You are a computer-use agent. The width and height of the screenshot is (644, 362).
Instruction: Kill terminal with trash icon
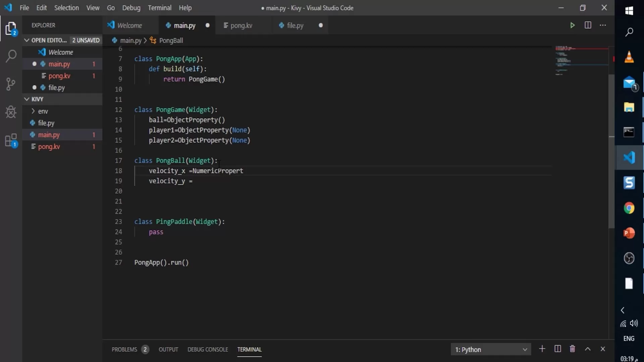pyautogui.click(x=572, y=349)
